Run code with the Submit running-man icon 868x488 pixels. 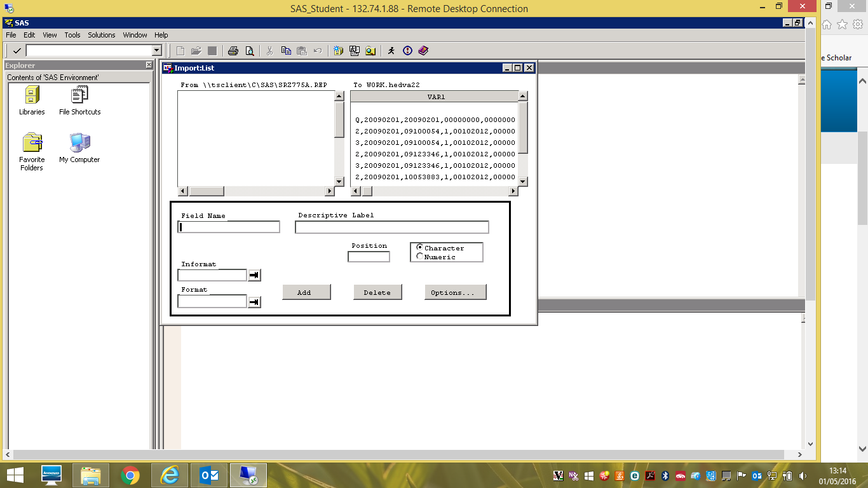(391, 51)
